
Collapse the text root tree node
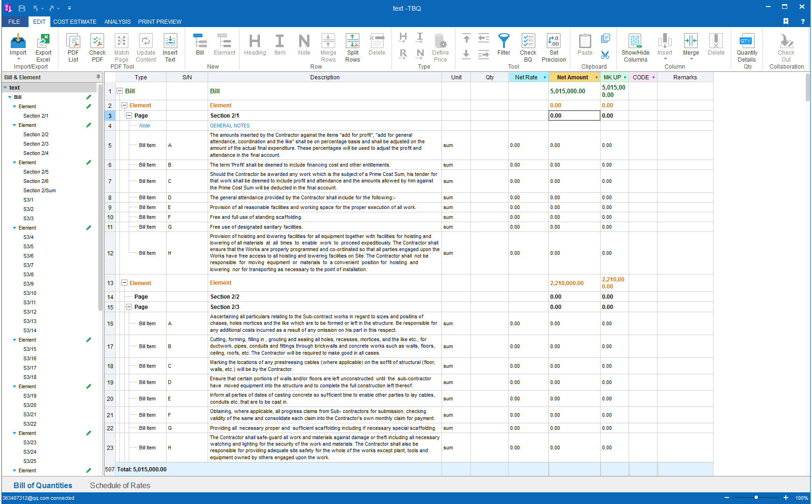(5, 88)
